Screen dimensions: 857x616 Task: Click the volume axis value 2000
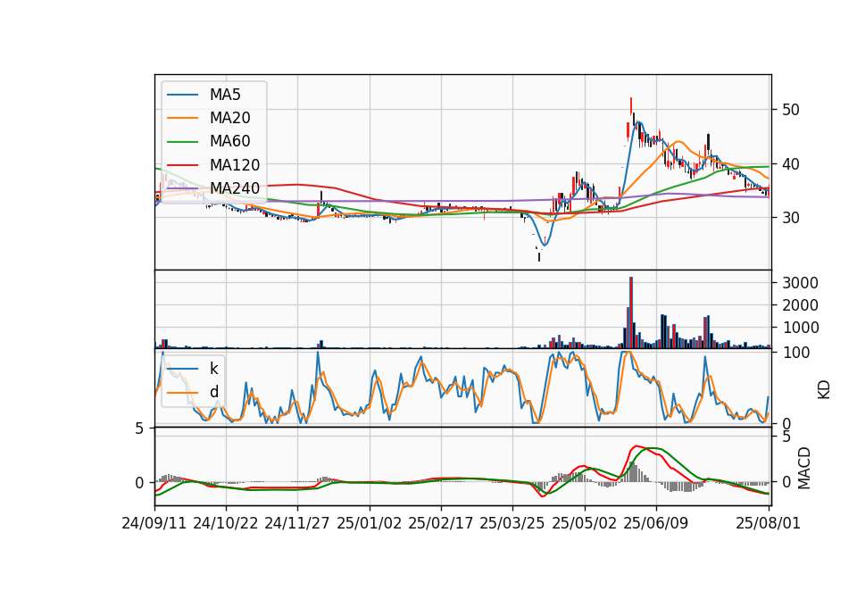[800, 305]
